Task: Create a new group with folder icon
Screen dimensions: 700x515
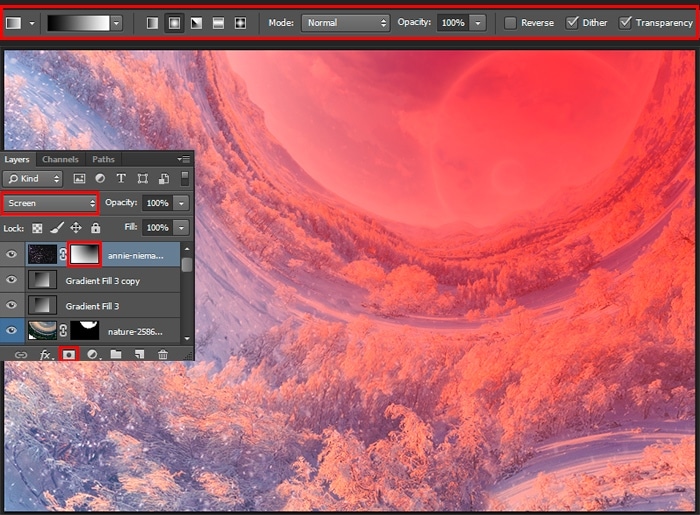Action: [x=116, y=354]
